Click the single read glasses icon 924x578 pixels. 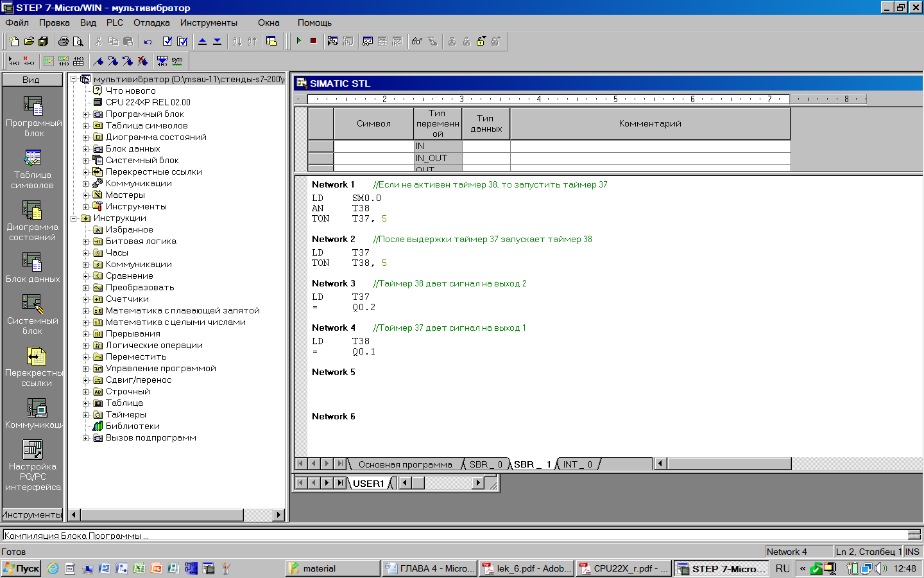[x=417, y=41]
